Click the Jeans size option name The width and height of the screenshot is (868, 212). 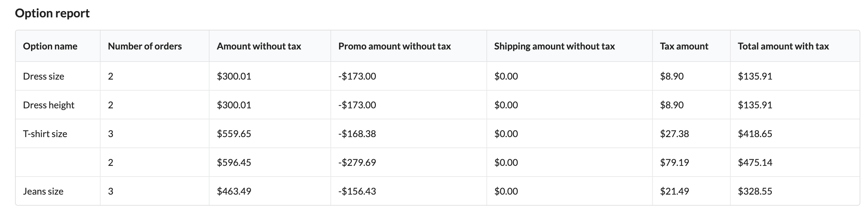point(43,192)
